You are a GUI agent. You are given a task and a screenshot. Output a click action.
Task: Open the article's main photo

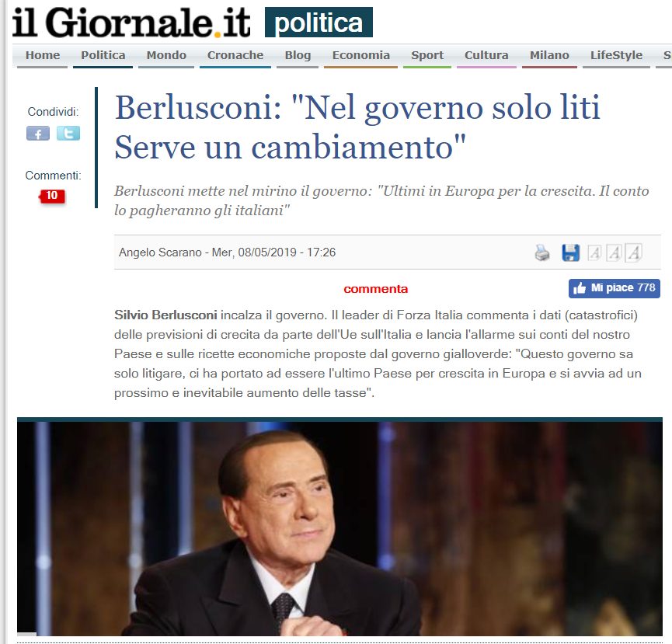click(339, 527)
